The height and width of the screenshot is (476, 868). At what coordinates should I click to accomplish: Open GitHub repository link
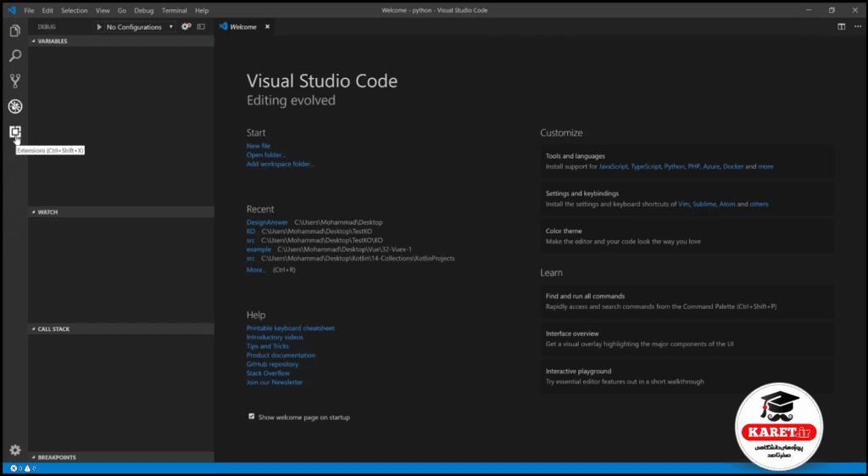click(x=272, y=364)
